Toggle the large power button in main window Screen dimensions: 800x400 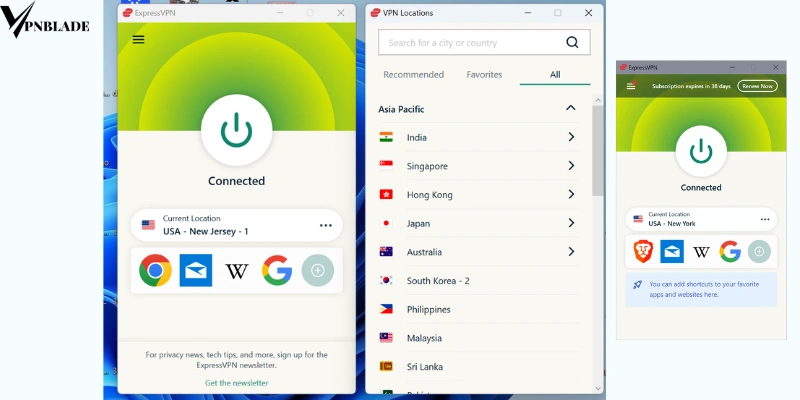pyautogui.click(x=236, y=130)
